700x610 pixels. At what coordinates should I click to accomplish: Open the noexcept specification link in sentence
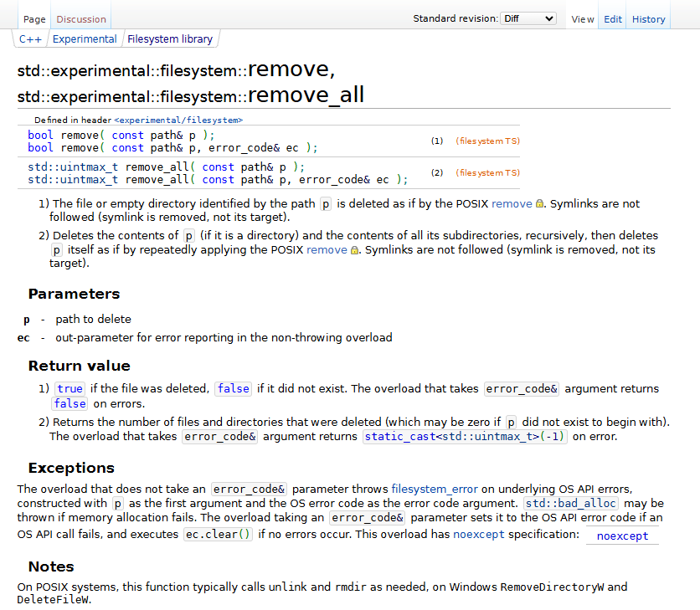coord(479,534)
